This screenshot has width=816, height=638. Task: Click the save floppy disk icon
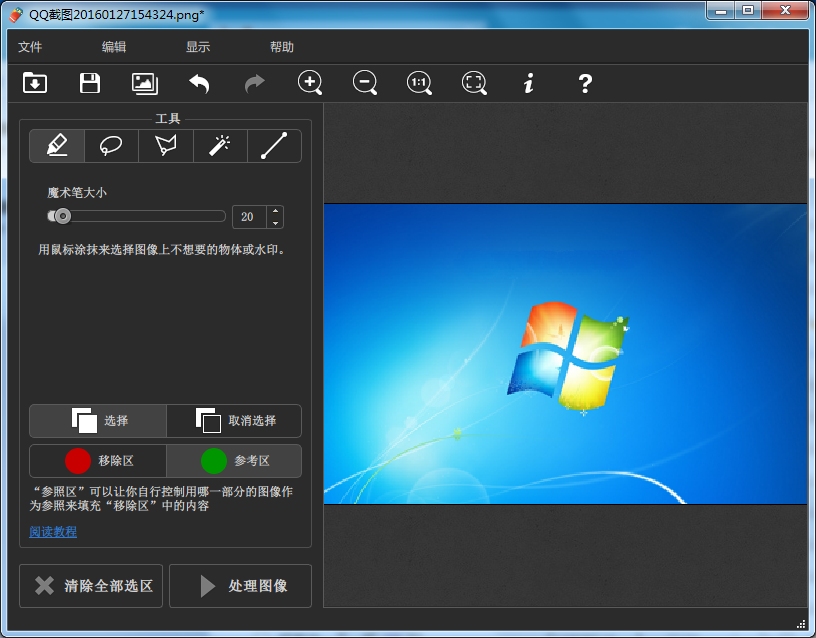point(90,83)
